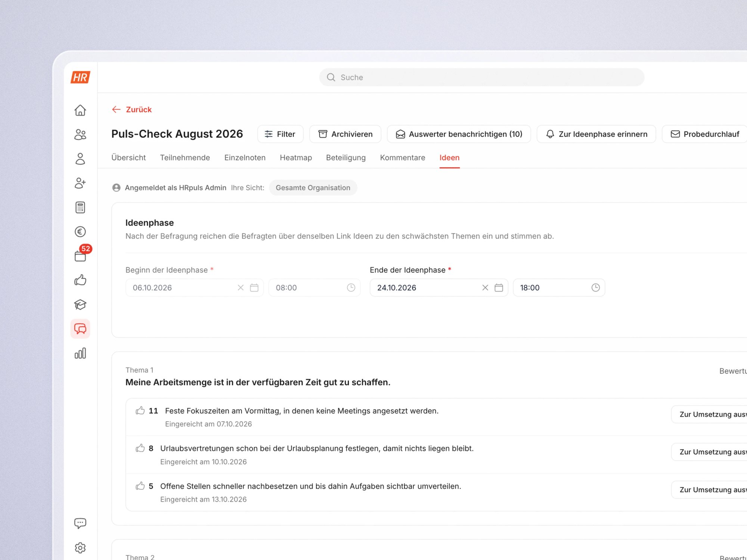Open the Gesamte Organisation view selector
Viewport: 747px width, 560px height.
pyautogui.click(x=313, y=188)
